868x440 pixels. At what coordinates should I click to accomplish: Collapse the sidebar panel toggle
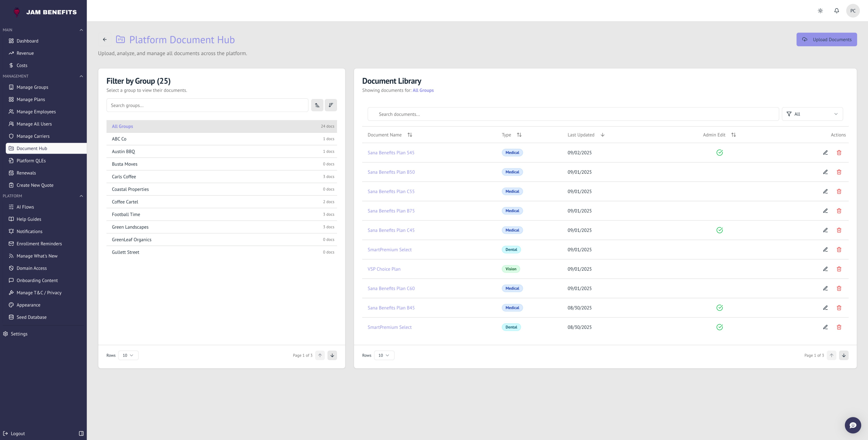(x=81, y=433)
